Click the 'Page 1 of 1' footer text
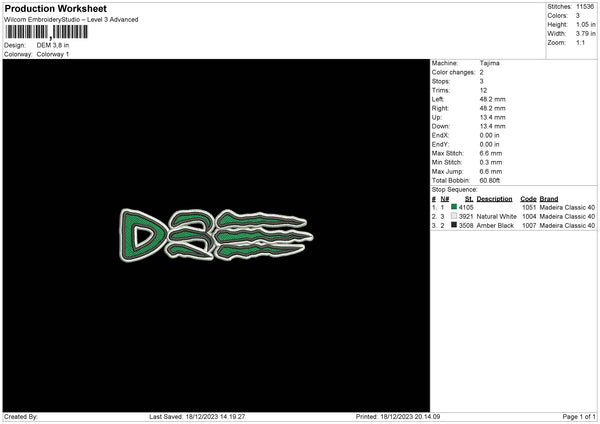 point(579,417)
